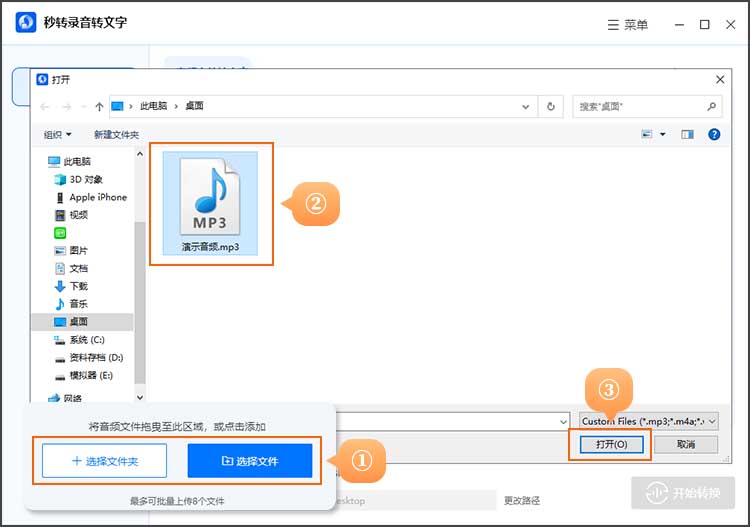This screenshot has width=750, height=527.
Task: Click the 打开(O) button
Action: point(611,444)
